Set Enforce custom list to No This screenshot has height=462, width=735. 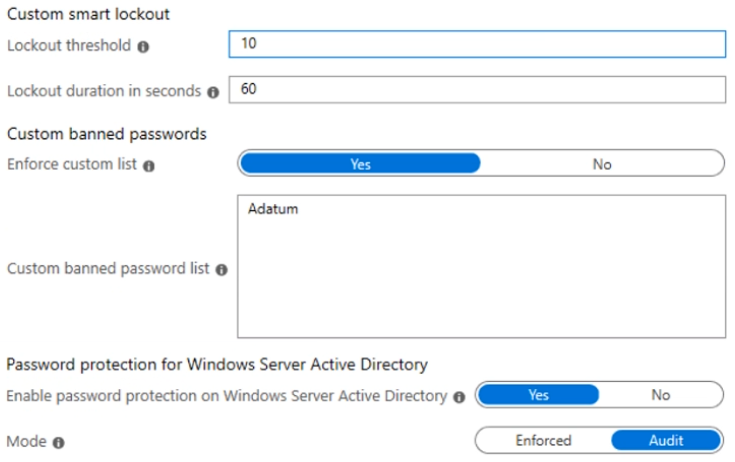(x=601, y=164)
